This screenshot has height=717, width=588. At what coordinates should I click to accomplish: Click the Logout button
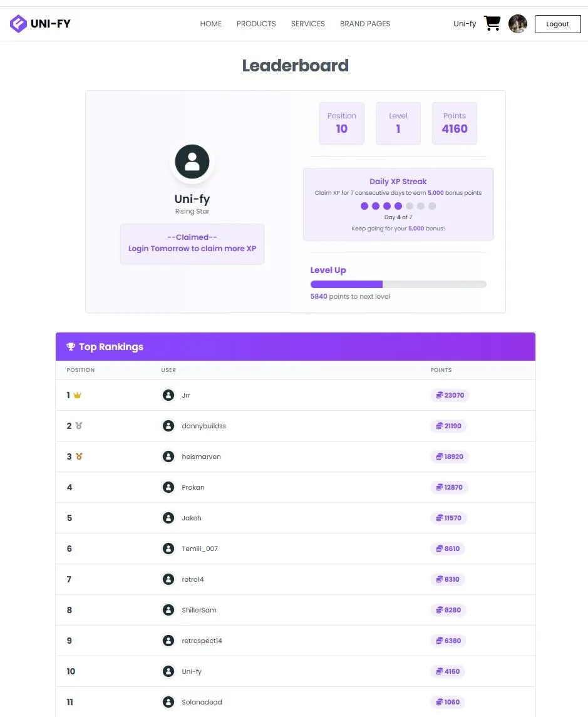tap(557, 24)
